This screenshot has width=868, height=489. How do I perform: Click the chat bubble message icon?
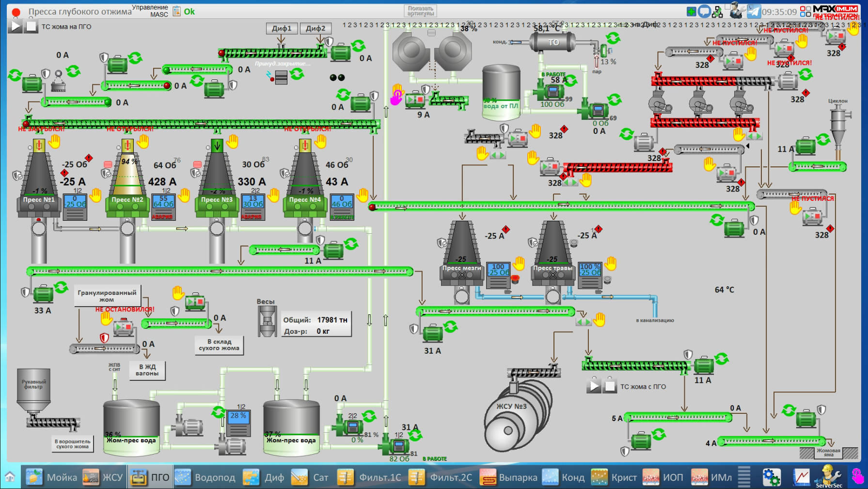click(x=704, y=11)
